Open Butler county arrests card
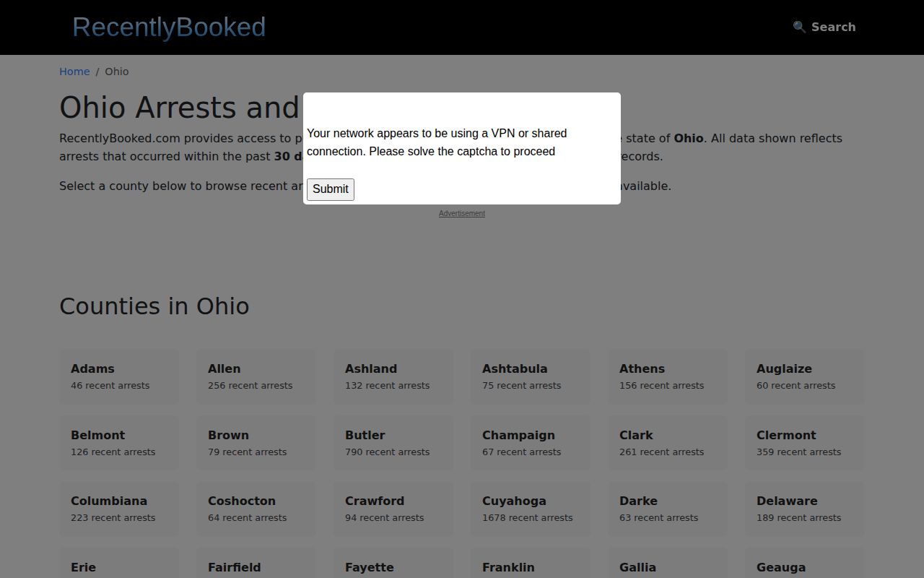The width and height of the screenshot is (924, 578). point(393,443)
